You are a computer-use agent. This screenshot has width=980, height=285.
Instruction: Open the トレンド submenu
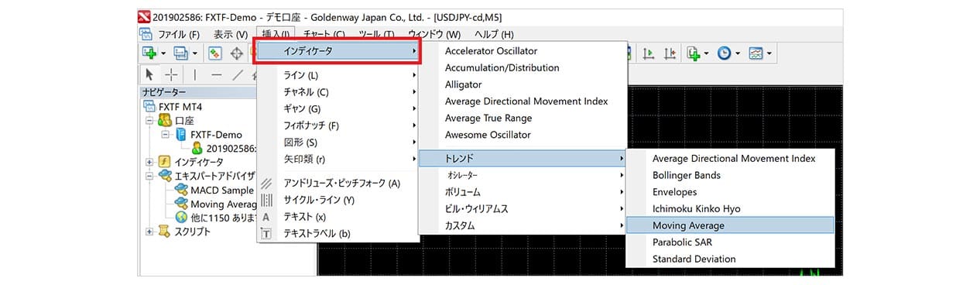click(522, 159)
